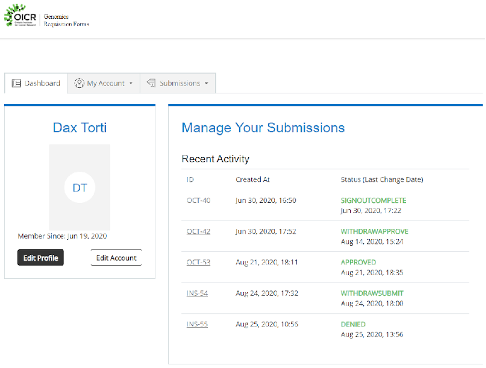Open submission INS-55 link
This screenshot has width=486, height=368.
[197, 324]
